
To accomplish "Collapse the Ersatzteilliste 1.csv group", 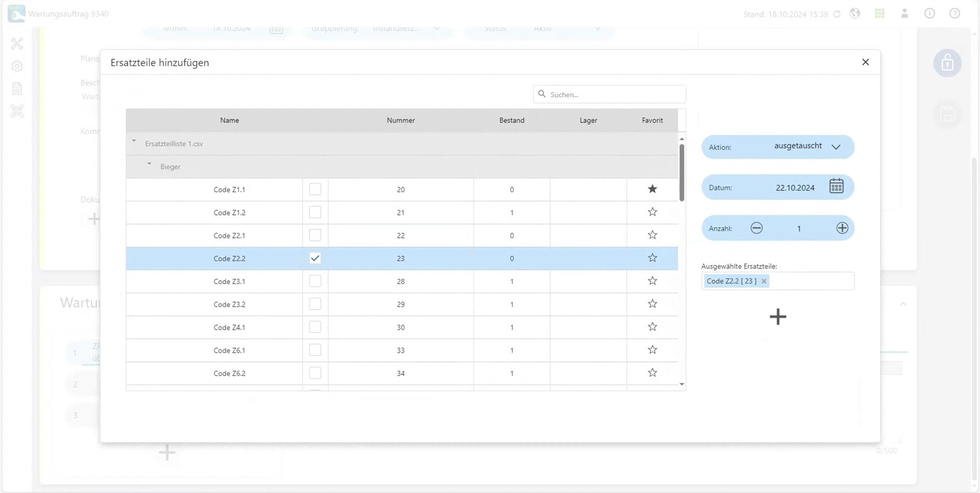I will (x=134, y=142).
